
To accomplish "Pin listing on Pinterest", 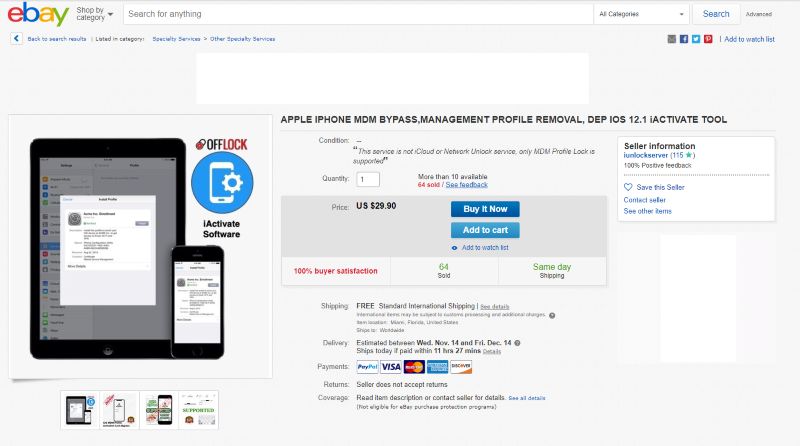I will pyautogui.click(x=708, y=39).
